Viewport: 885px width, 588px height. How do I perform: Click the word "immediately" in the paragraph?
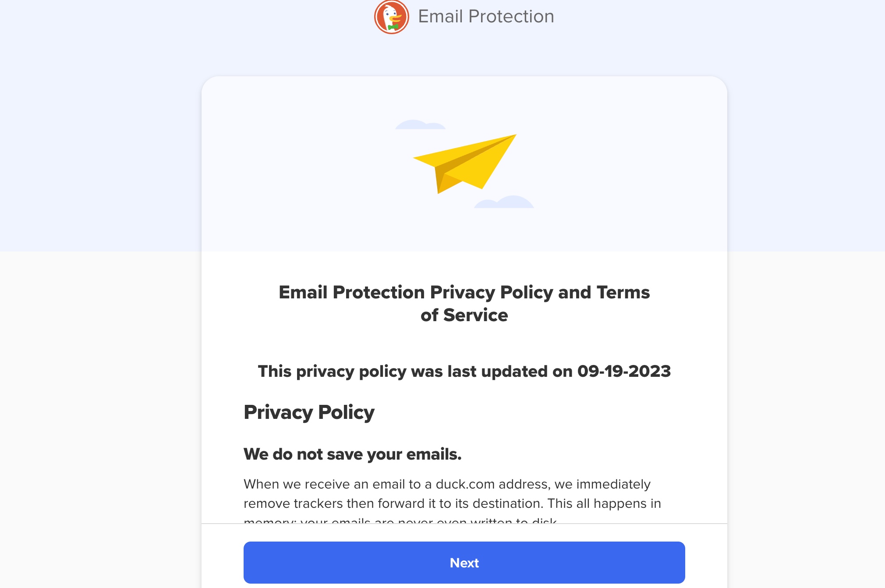[613, 485]
